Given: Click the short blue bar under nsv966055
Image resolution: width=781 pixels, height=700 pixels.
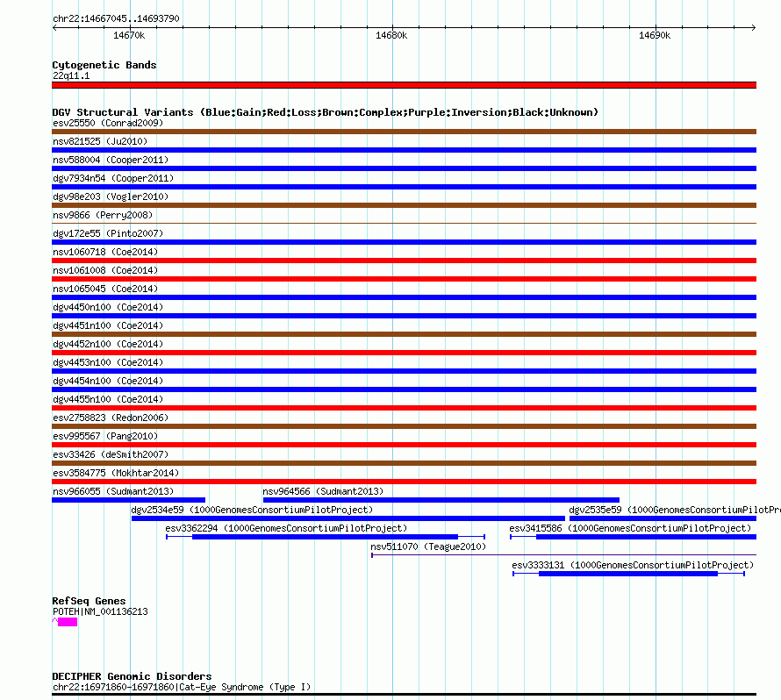Looking at the screenshot, I should click(x=128, y=500).
